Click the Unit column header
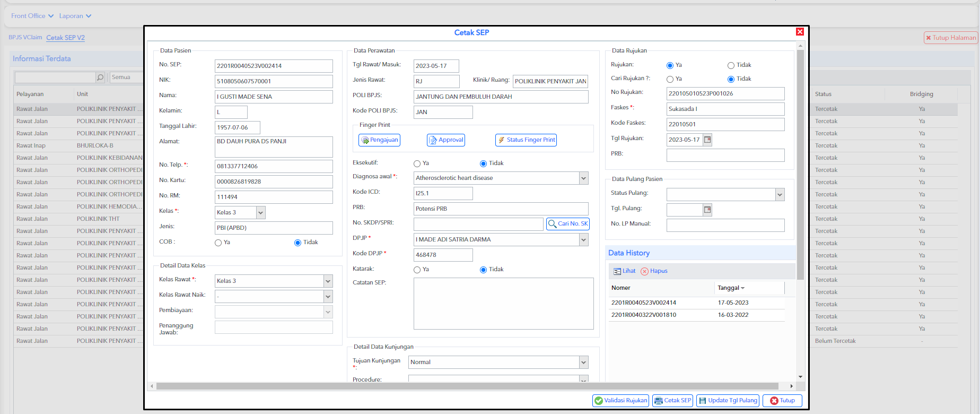Screen dimensions: 980x414 [x=82, y=94]
